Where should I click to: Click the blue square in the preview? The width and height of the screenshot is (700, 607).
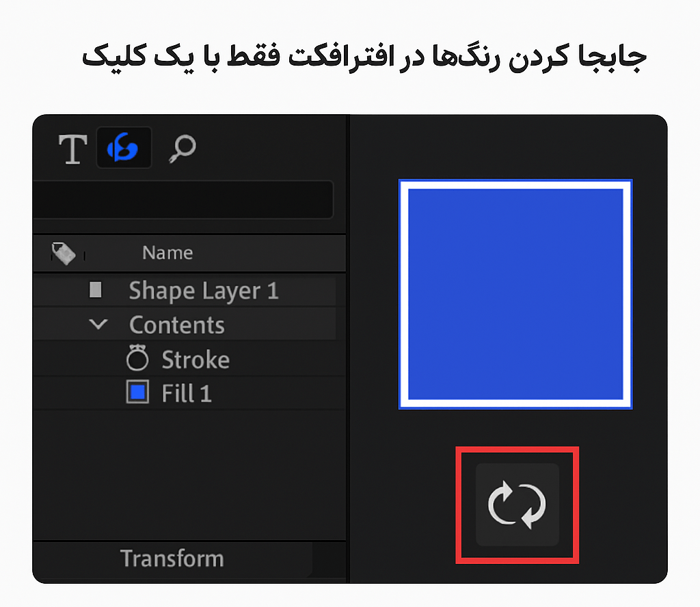(x=515, y=294)
